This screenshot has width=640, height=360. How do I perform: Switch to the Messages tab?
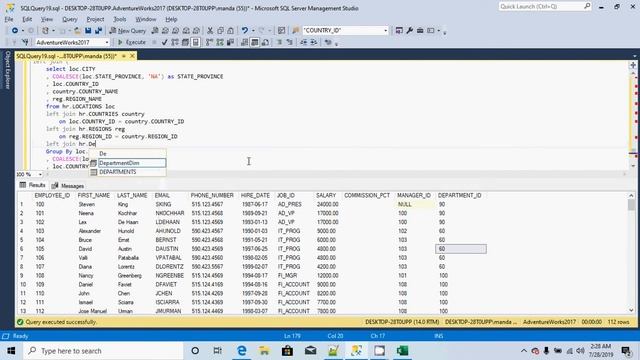pyautogui.click(x=68, y=186)
